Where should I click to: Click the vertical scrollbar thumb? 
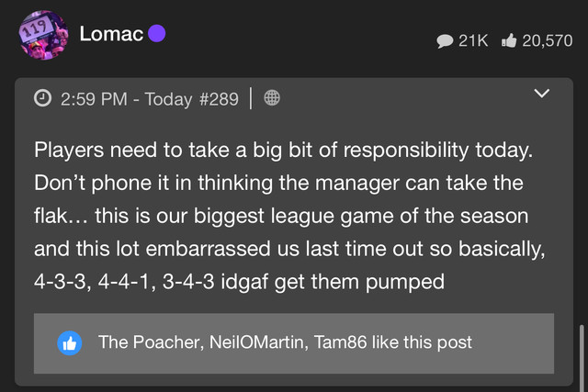coord(582,358)
